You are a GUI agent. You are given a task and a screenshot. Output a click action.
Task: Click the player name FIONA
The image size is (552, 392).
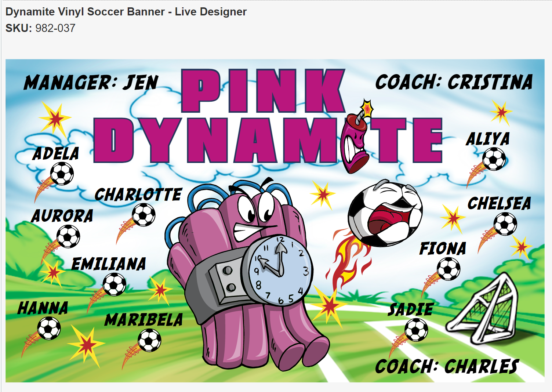tap(443, 248)
